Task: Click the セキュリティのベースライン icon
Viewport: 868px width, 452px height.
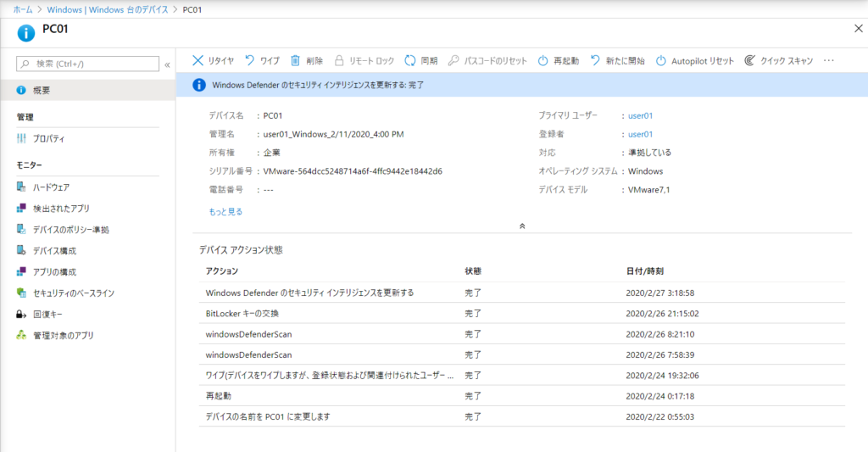Action: pyautogui.click(x=21, y=293)
